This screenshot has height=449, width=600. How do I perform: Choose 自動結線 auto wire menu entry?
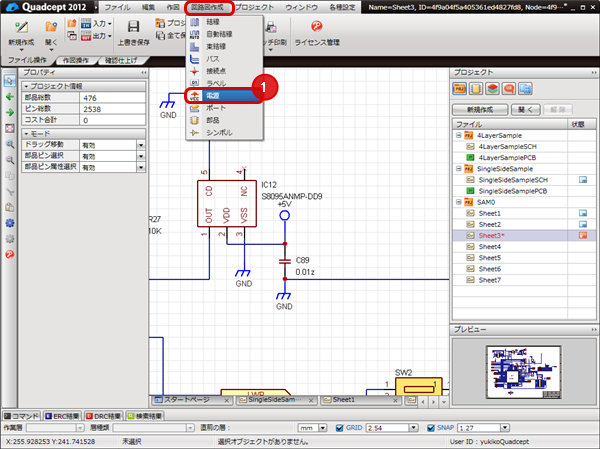(x=224, y=34)
